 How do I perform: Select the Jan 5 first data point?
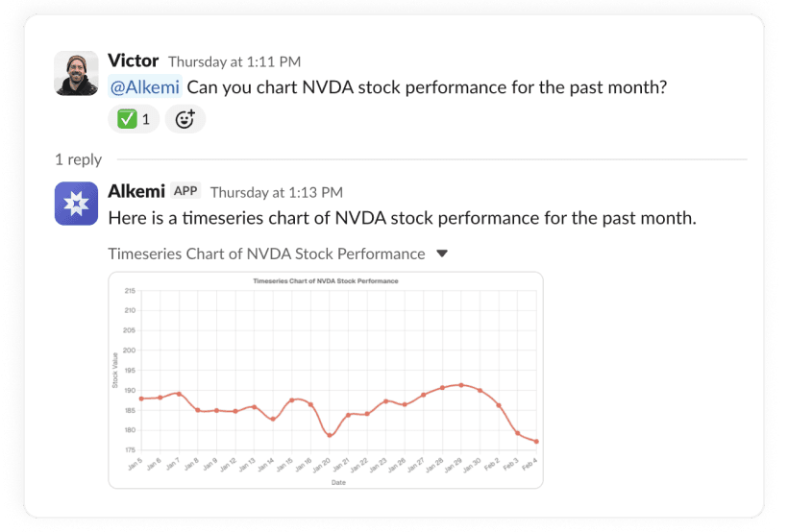pos(141,399)
